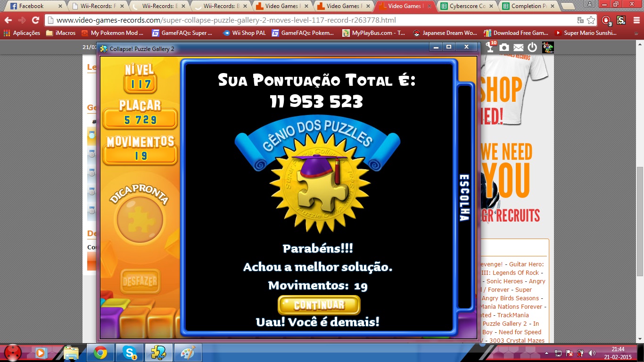
Task: Bookmark this page with the star icon
Action: tap(591, 20)
